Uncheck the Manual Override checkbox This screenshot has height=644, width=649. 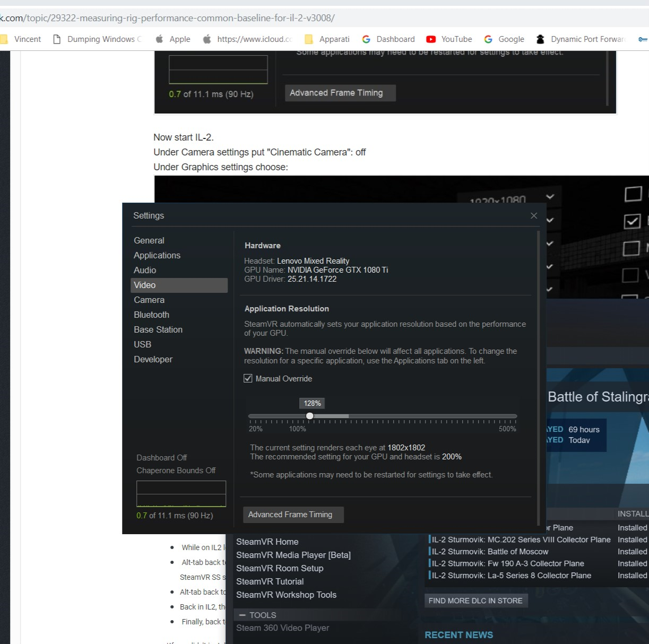[248, 378]
